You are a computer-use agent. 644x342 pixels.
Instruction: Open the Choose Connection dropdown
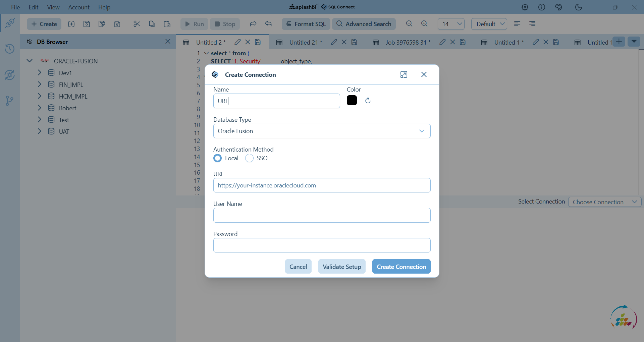click(605, 202)
